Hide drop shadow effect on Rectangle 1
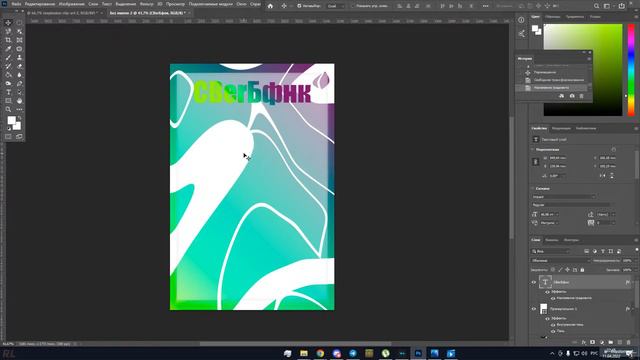The image size is (640, 360). pyautogui.click(x=553, y=331)
